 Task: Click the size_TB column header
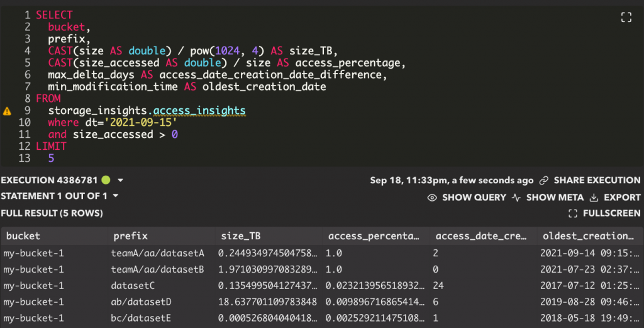pyautogui.click(x=269, y=236)
